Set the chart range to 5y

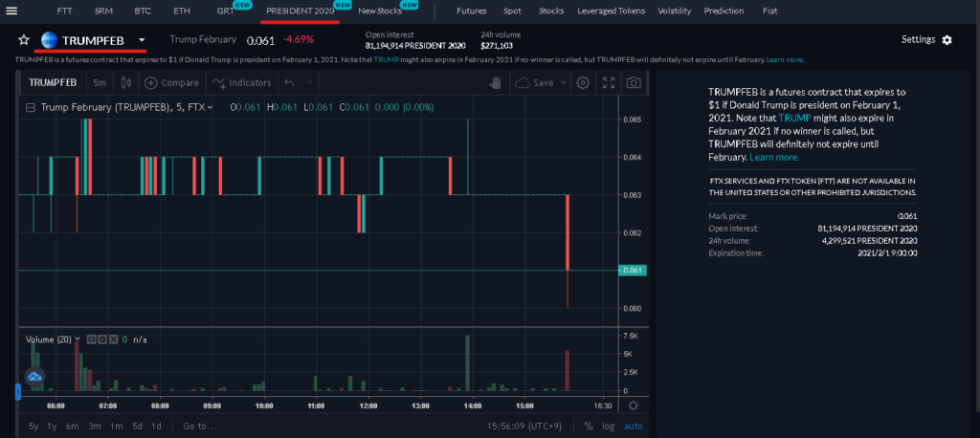33,427
